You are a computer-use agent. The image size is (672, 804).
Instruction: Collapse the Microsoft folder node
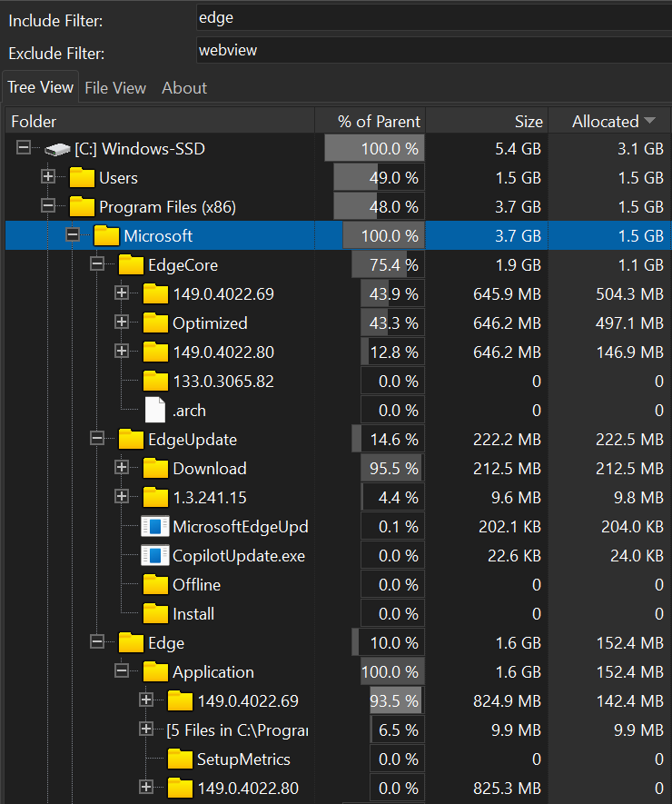pyautogui.click(x=73, y=235)
